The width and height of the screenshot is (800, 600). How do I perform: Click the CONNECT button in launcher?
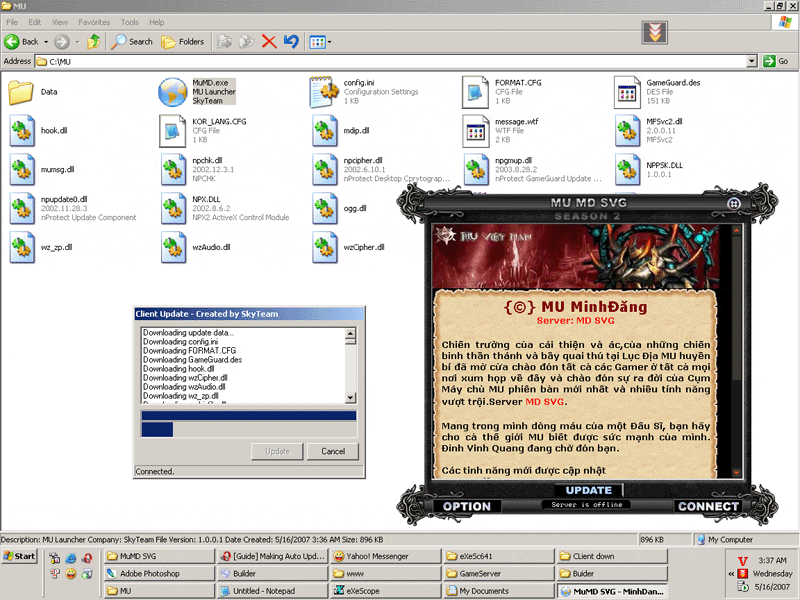click(708, 506)
